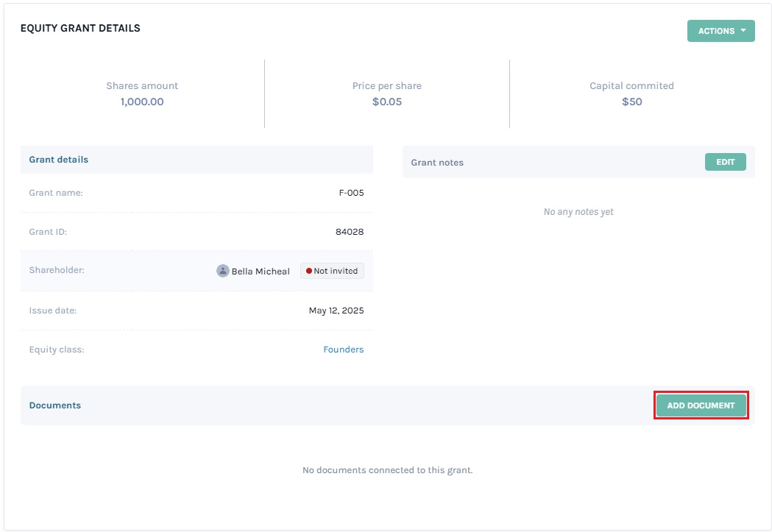Select the grant name value F-005

pyautogui.click(x=352, y=193)
